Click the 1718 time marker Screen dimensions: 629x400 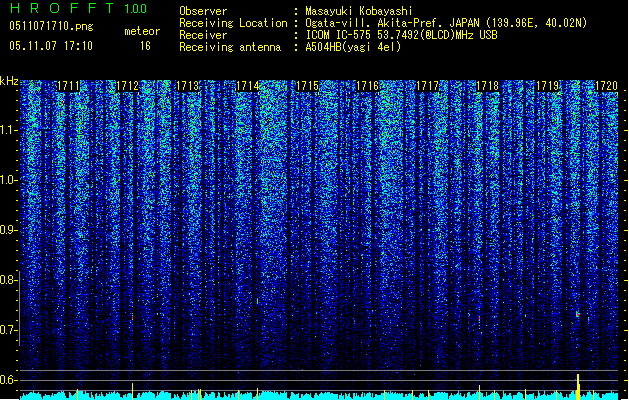[487, 86]
